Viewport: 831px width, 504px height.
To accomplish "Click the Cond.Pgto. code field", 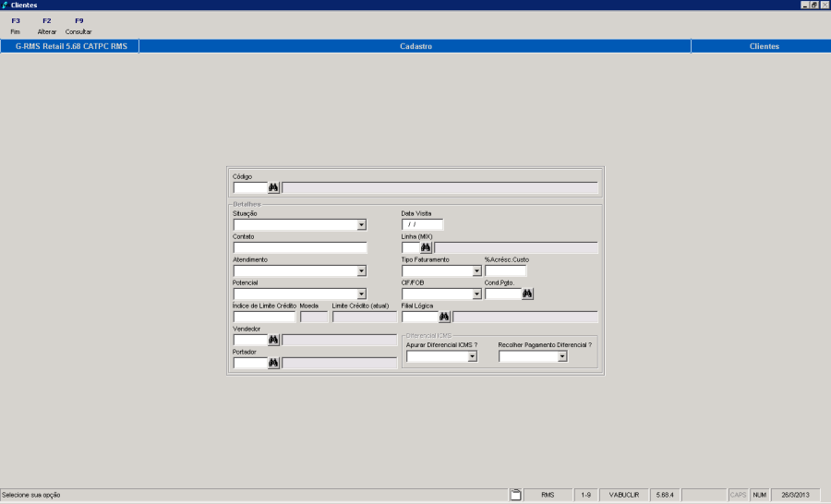I will point(503,294).
